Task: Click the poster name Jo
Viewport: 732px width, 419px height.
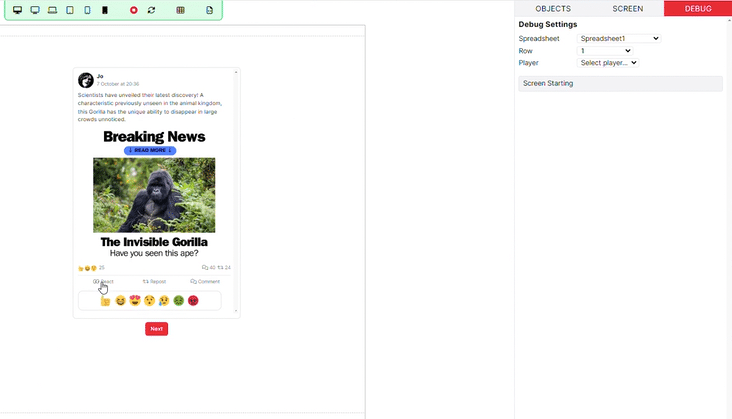Action: tap(100, 76)
